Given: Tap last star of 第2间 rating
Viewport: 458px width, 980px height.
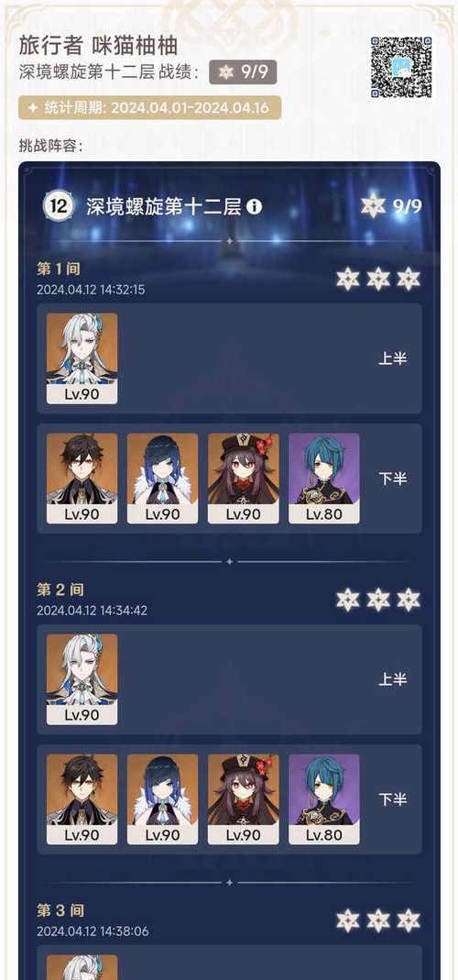Looking at the screenshot, I should click(x=409, y=600).
